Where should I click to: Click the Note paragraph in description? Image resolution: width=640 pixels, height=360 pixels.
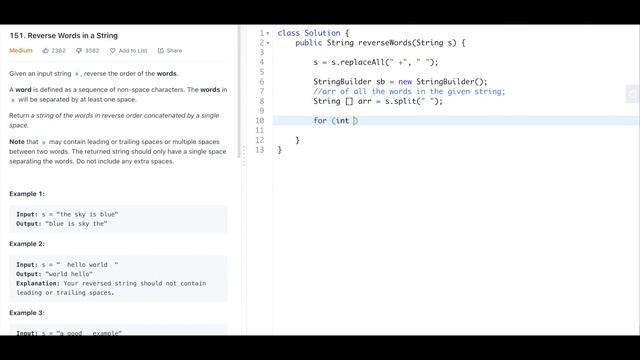coord(118,151)
